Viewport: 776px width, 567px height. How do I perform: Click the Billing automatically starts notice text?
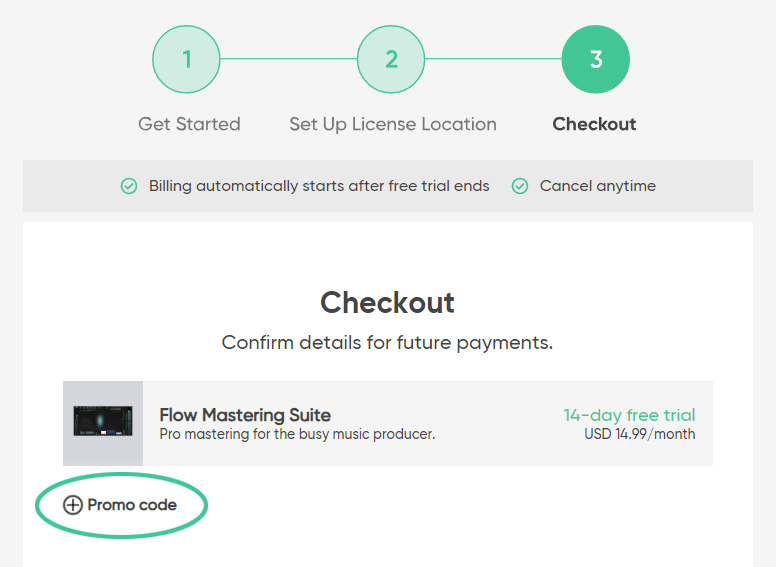point(319,186)
